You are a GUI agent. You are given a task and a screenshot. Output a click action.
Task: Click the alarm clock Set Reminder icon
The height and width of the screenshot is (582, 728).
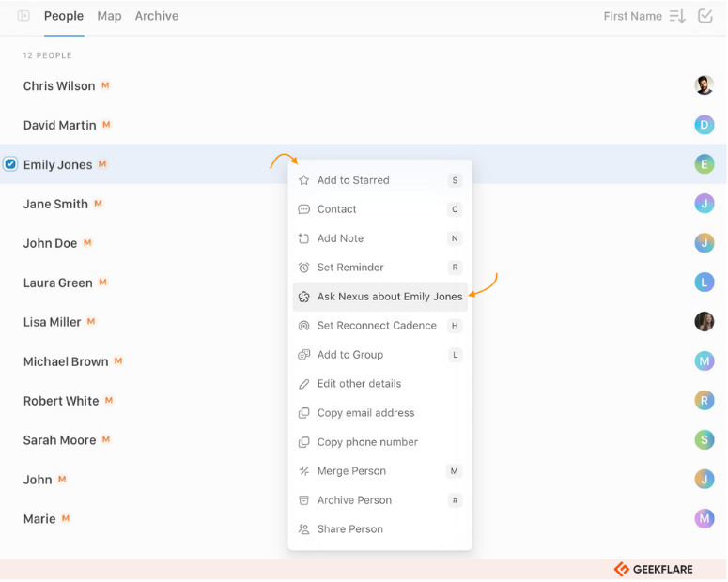coord(303,268)
